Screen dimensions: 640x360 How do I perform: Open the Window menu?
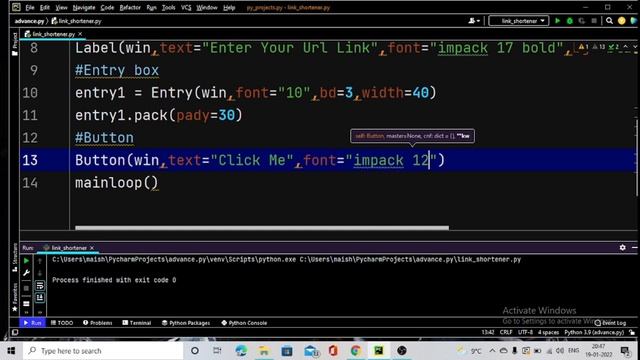click(x=207, y=7)
